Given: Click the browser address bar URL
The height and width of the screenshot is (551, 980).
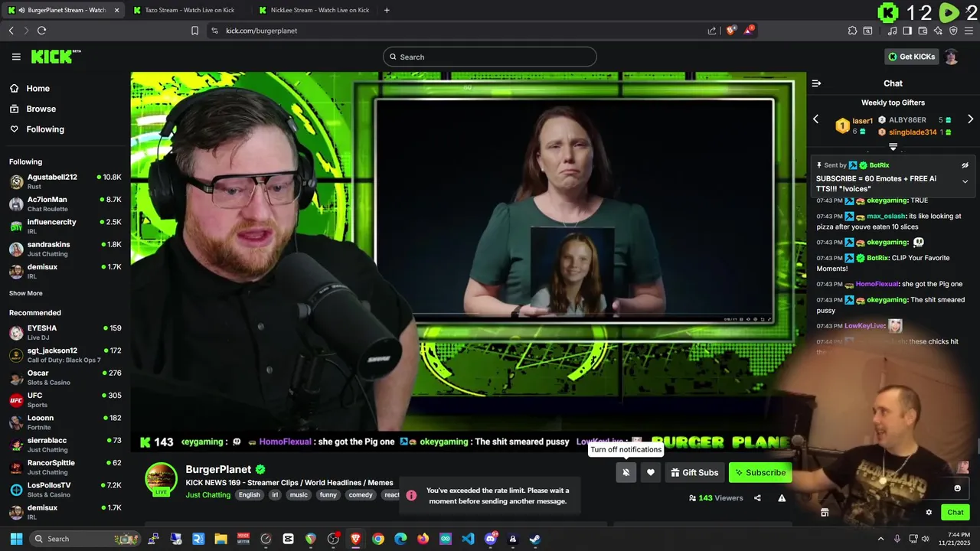Looking at the screenshot, I should point(261,31).
